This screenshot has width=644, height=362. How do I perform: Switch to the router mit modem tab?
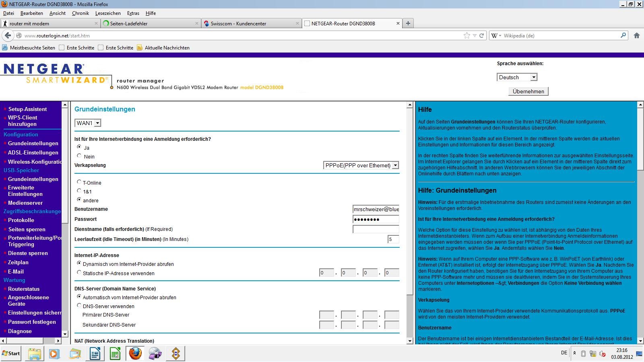click(x=48, y=23)
